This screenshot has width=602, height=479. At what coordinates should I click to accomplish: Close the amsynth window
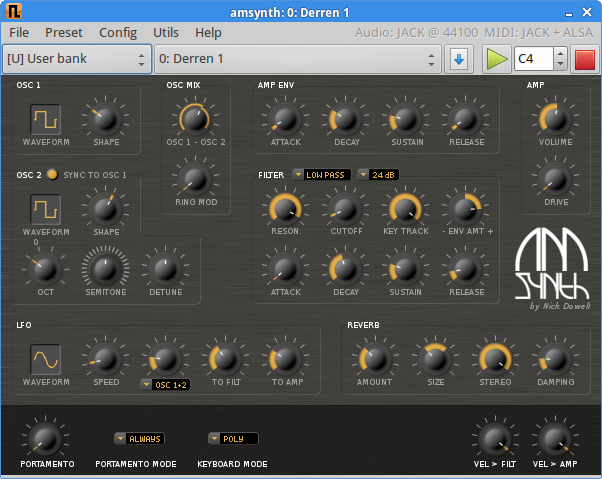click(587, 12)
